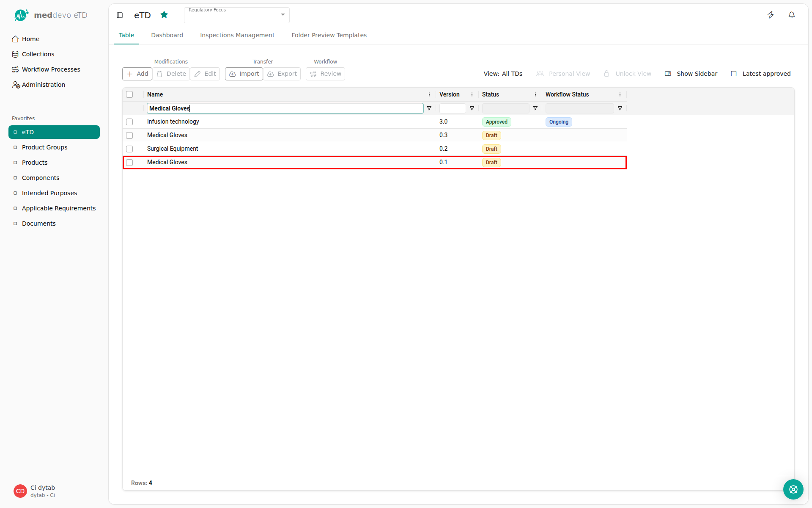Image resolution: width=812 pixels, height=508 pixels.
Task: Open the Name column menu dots
Action: [x=429, y=94]
